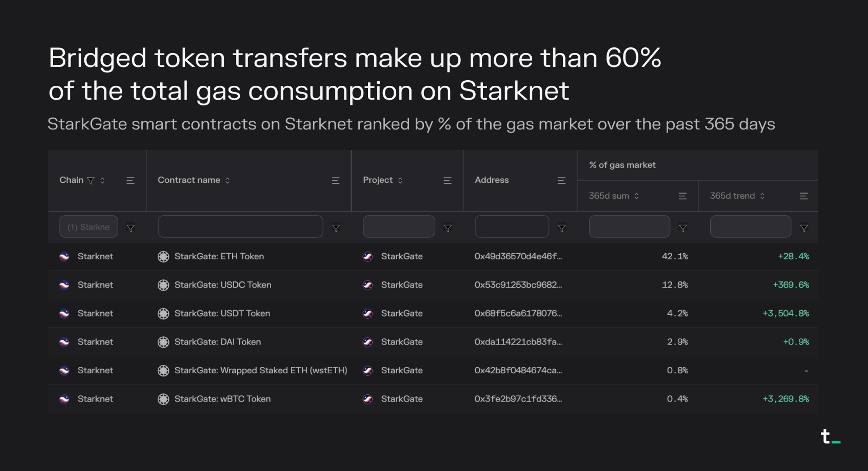Toggle the filter funnel next to Contract name input
The width and height of the screenshot is (868, 471).
[336, 228]
